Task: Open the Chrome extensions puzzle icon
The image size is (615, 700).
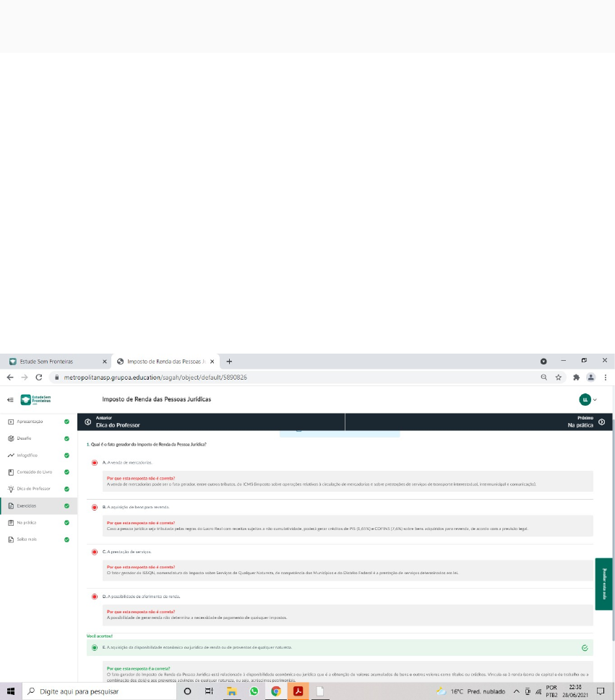Action: tap(576, 377)
